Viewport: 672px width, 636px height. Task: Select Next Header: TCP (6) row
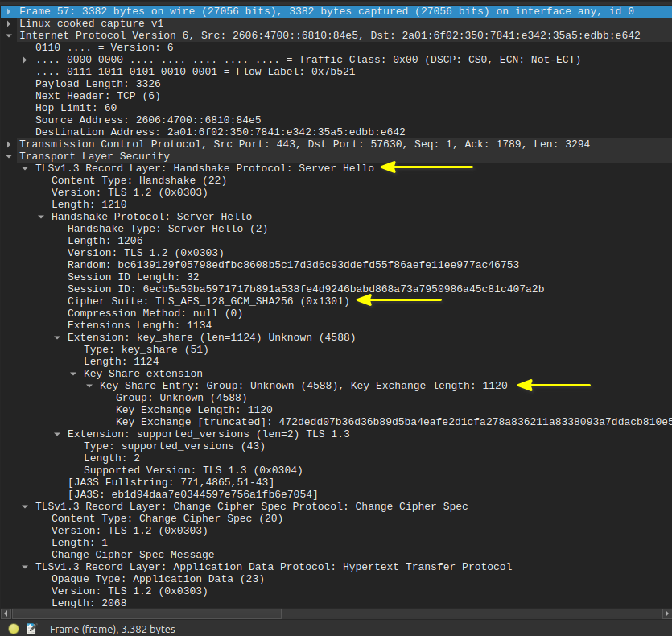(x=98, y=96)
